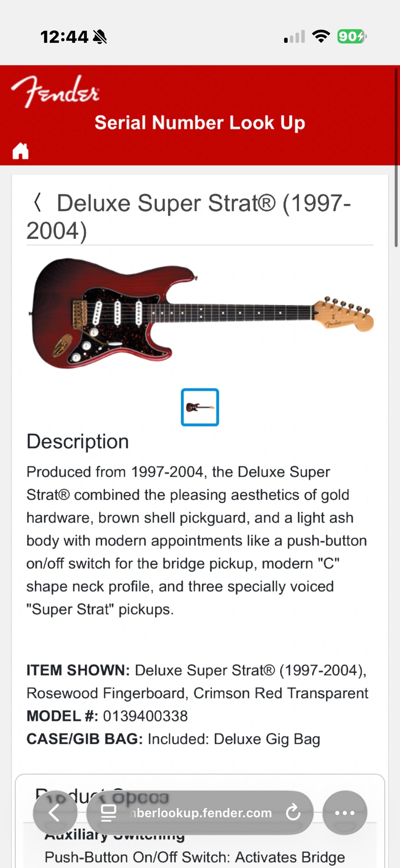The image size is (400, 868).
Task: Tap the fender.com URL in the address bar
Action: coord(201,813)
